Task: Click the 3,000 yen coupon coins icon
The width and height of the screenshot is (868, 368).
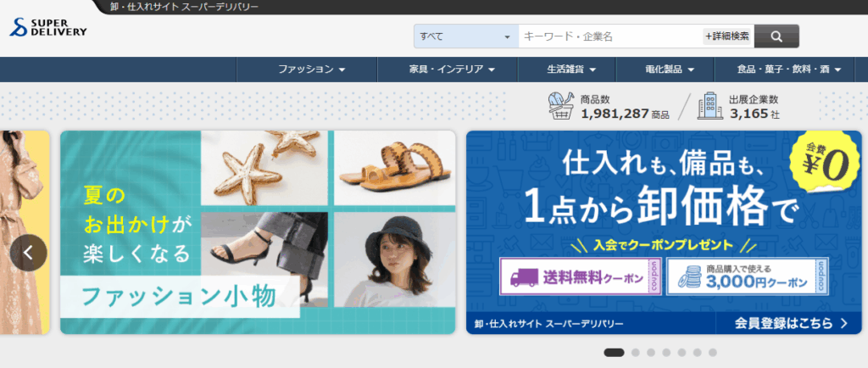Action: [x=688, y=277]
